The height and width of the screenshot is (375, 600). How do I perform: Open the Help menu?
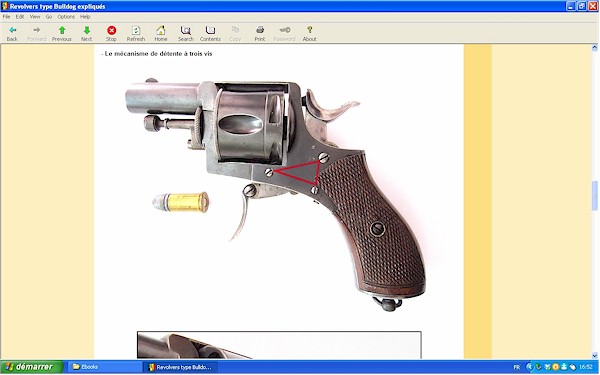(x=85, y=17)
